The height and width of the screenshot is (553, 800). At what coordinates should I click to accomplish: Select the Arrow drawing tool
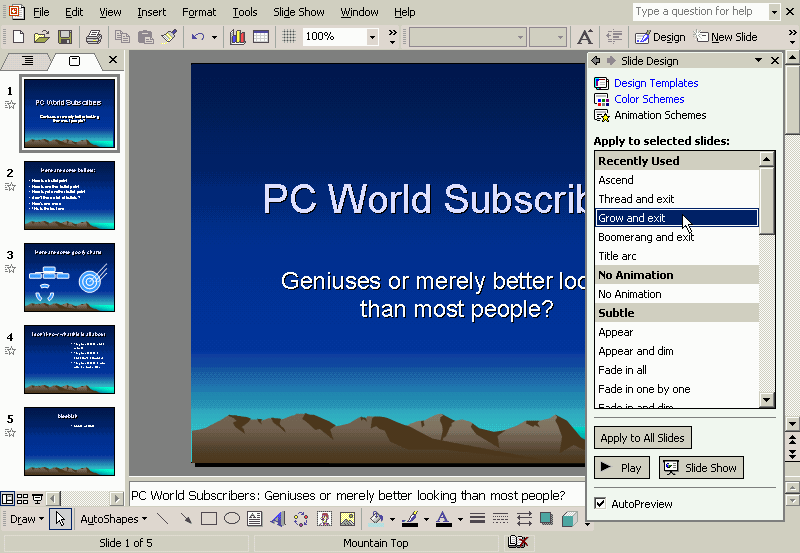click(186, 519)
